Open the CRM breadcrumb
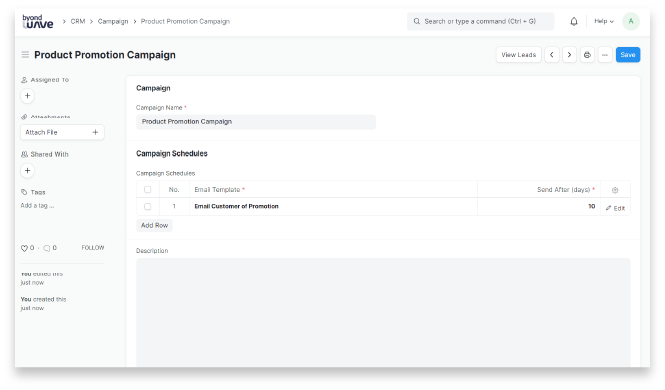 78,21
